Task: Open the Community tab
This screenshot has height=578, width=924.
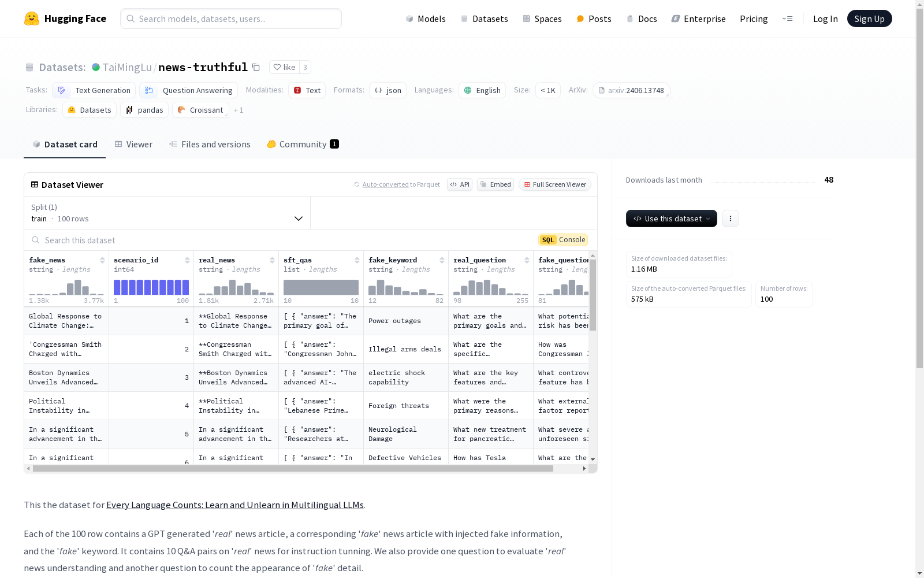Action: click(303, 144)
